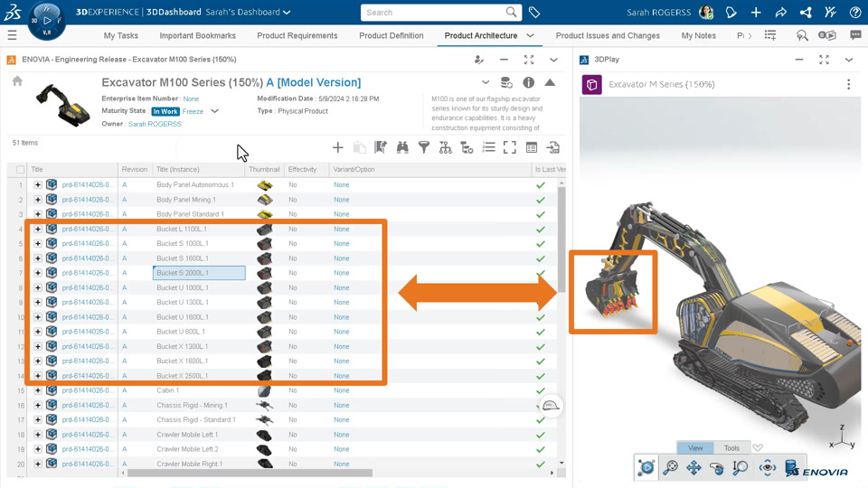Click the top search field
This screenshot has height=488, width=868.
[x=435, y=12]
